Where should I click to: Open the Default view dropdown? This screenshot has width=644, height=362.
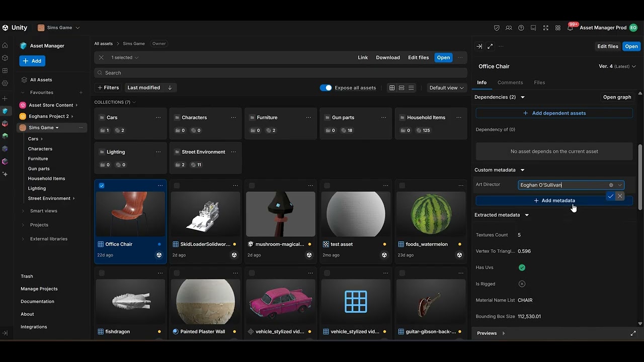point(446,87)
